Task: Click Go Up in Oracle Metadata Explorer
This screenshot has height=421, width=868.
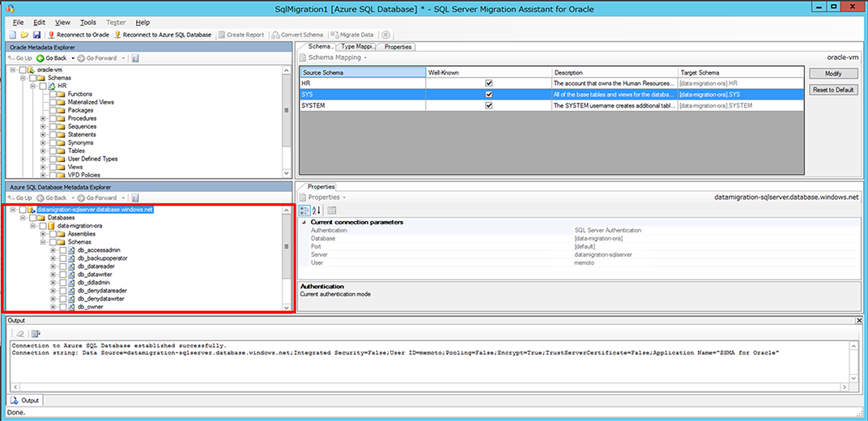Action: point(20,57)
